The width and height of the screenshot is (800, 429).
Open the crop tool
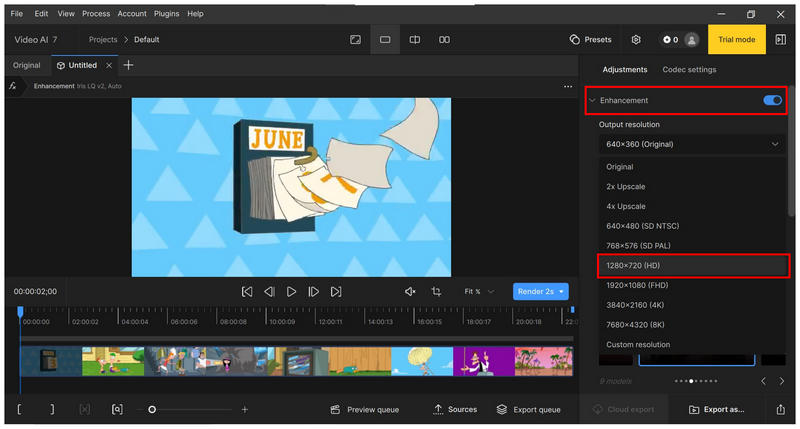click(x=436, y=292)
